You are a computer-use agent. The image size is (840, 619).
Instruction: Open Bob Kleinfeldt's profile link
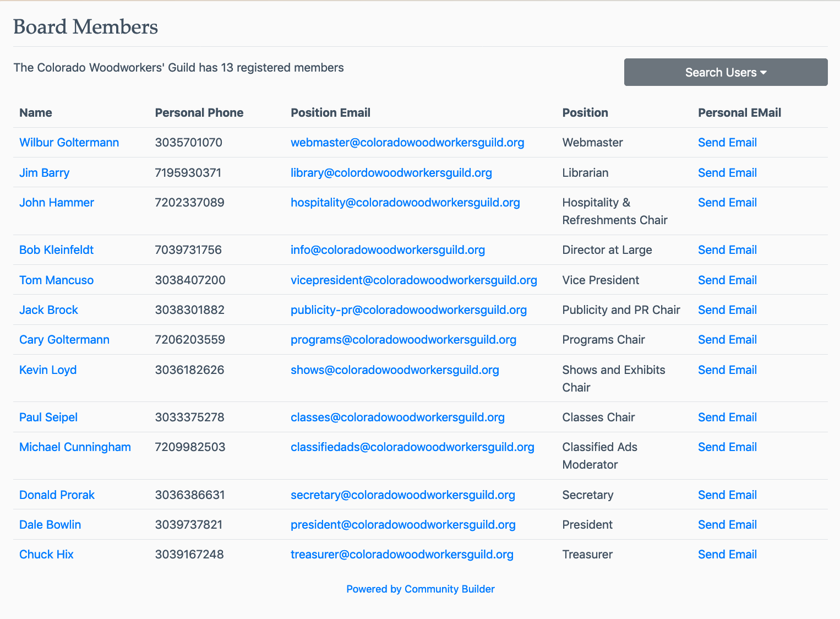56,250
